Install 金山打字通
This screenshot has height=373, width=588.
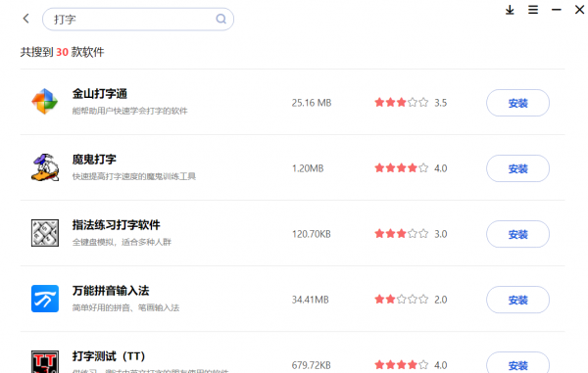[x=517, y=103]
